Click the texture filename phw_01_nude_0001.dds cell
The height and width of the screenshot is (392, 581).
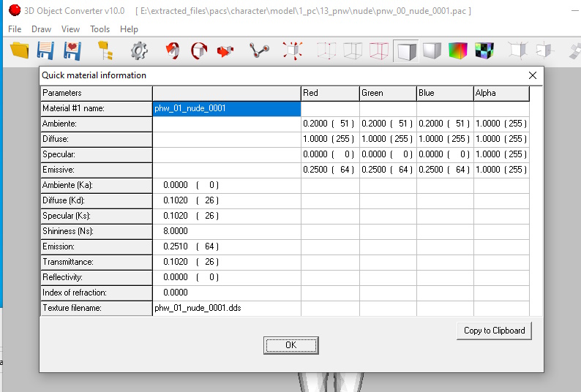tap(226, 308)
